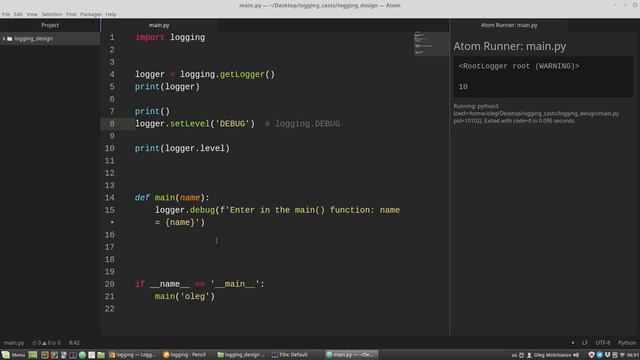Click the show desktop taskbar icon

click(x=33, y=355)
